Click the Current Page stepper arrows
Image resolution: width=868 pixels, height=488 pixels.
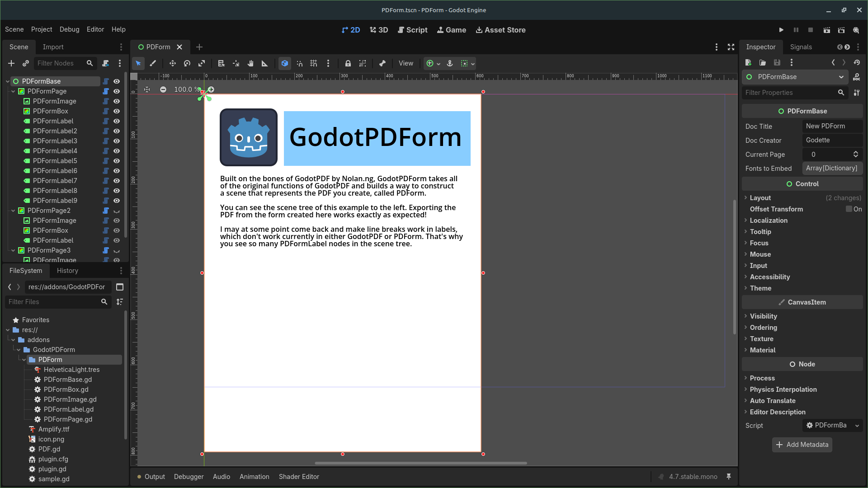click(856, 155)
